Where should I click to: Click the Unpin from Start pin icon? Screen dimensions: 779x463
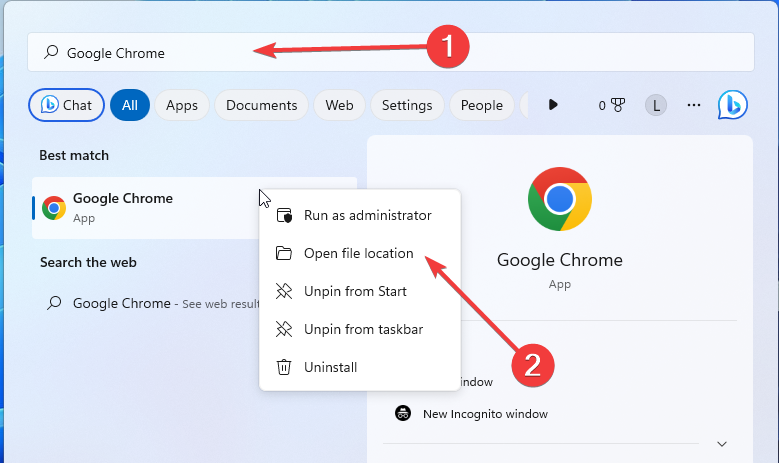pyautogui.click(x=284, y=291)
